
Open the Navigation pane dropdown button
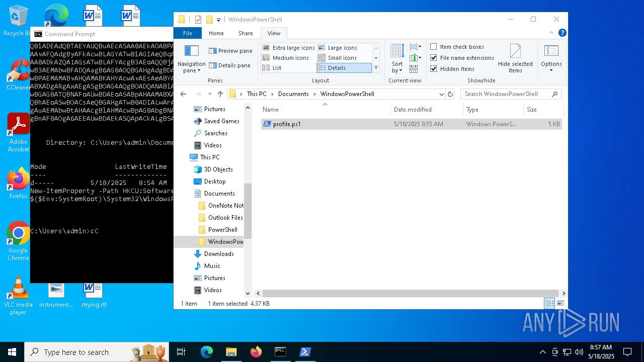point(191,58)
